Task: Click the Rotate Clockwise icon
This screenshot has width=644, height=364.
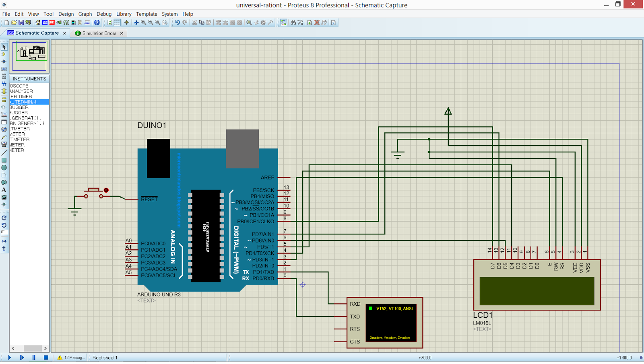Action: pyautogui.click(x=4, y=218)
